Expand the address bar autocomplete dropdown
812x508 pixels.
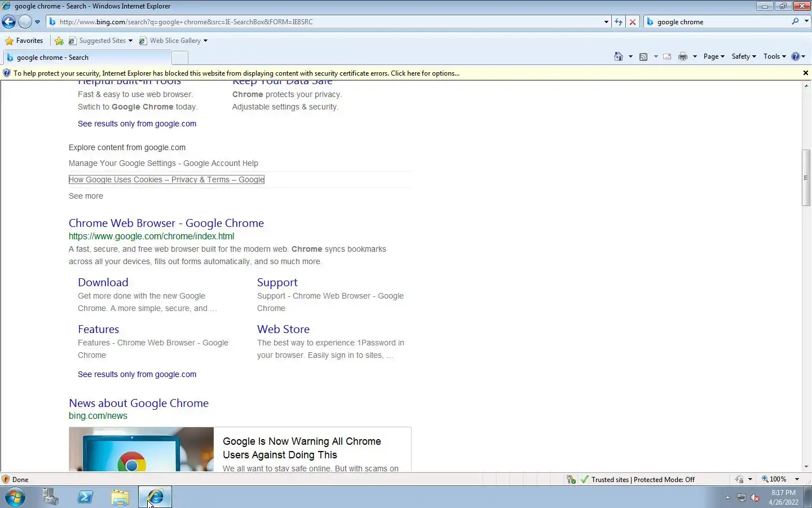pyautogui.click(x=606, y=22)
